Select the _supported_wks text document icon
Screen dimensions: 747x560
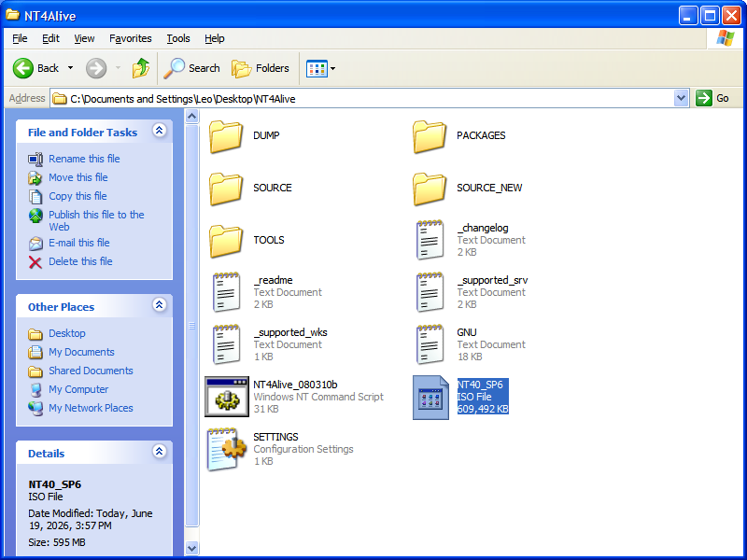226,344
